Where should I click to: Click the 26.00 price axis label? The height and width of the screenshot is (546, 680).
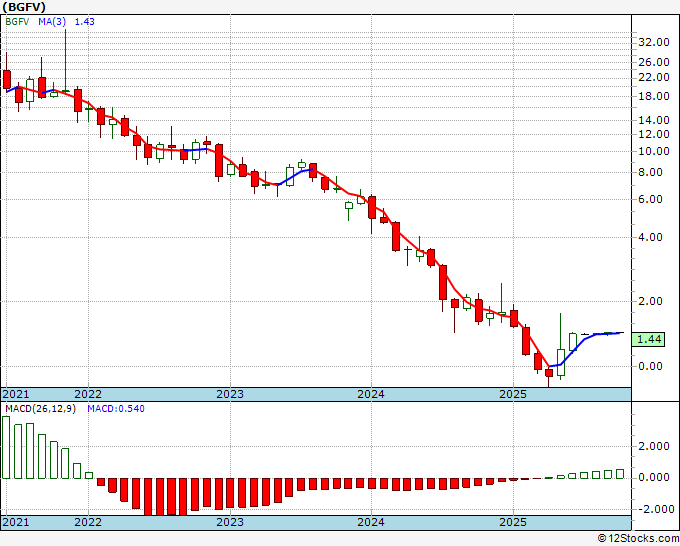pos(654,62)
